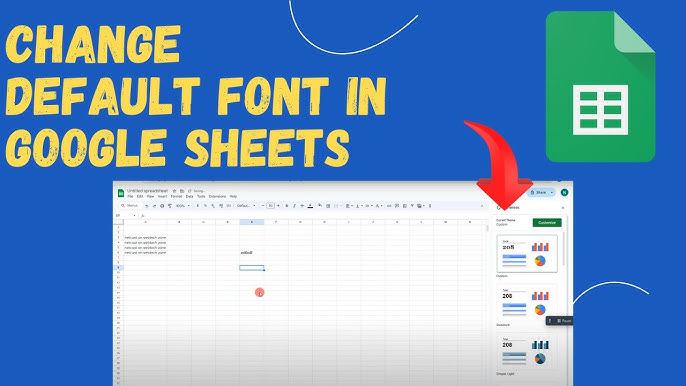The height and width of the screenshot is (386, 686).
Task: Click the move-to-folder icon beside the title
Action: 182,191
